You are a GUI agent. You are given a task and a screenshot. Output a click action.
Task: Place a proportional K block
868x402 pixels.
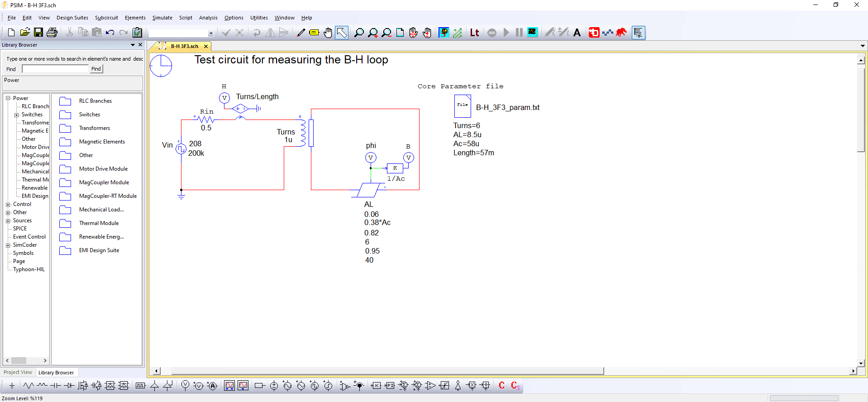tap(376, 386)
